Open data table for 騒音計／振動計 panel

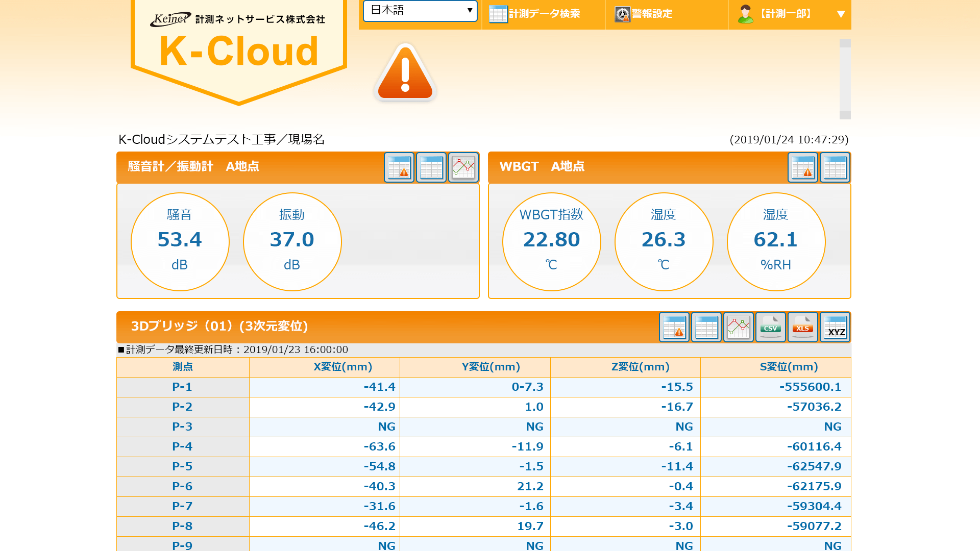(431, 167)
